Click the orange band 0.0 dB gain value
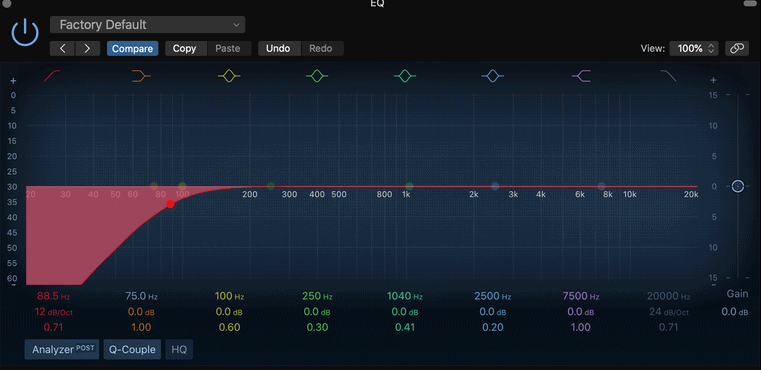 pyautogui.click(x=141, y=312)
